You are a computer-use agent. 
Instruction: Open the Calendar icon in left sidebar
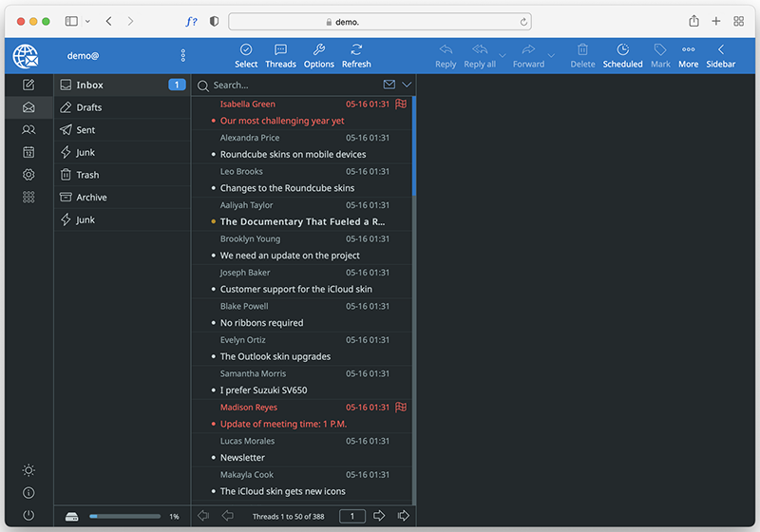(x=28, y=152)
